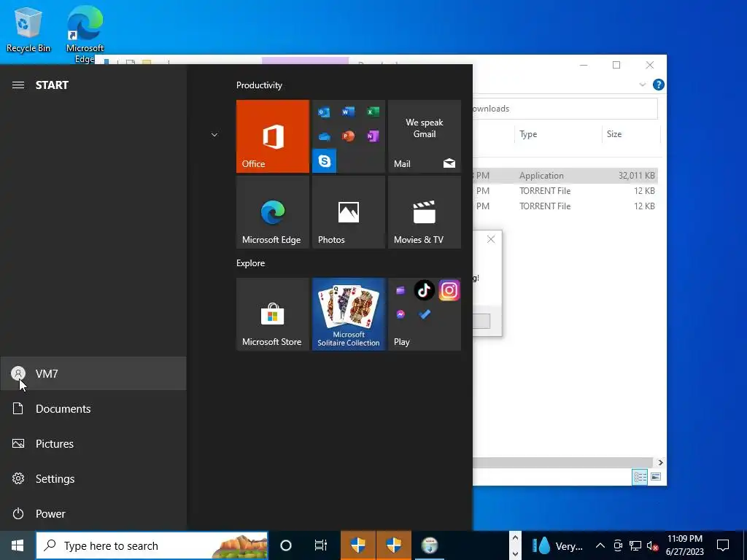747x560 pixels.
Task: Focus the Type here to search box
Action: [x=152, y=545]
